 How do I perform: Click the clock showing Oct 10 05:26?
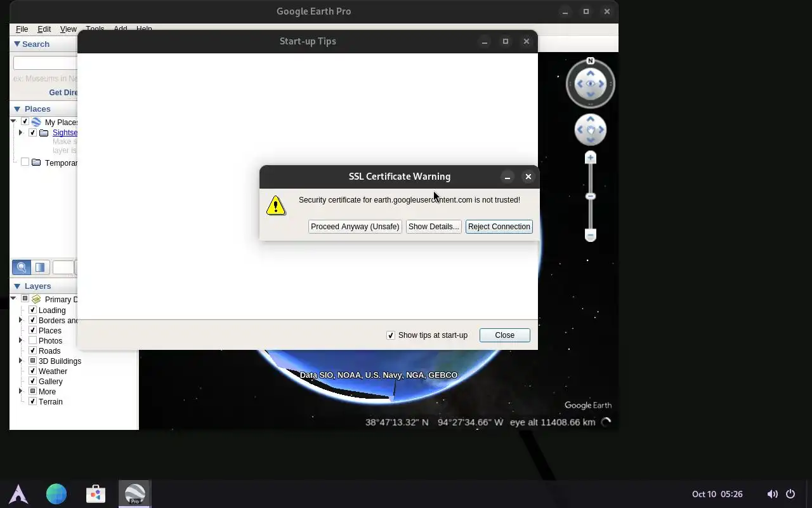coord(717,494)
